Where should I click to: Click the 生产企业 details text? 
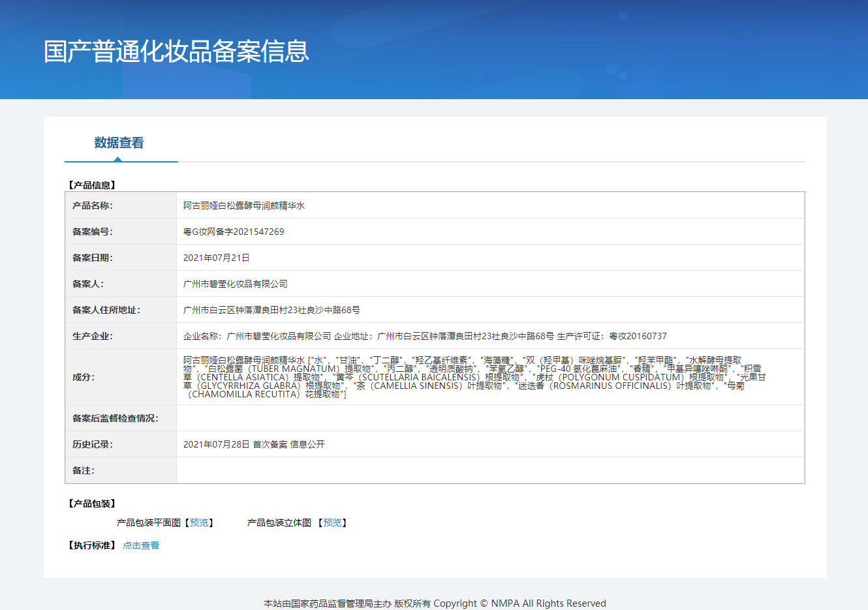(425, 336)
